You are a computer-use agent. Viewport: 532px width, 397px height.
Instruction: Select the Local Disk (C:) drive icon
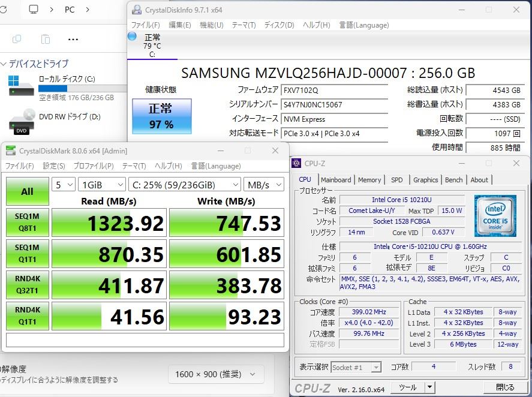tap(22, 86)
